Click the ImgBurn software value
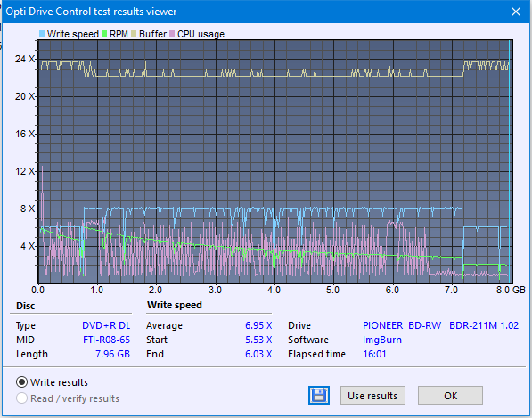The width and height of the screenshot is (532, 418). (382, 340)
